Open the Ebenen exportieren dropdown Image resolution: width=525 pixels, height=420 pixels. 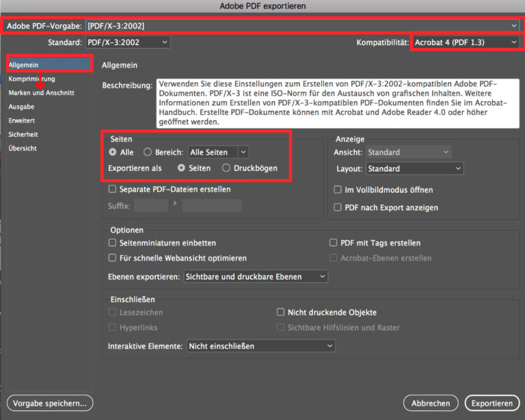pyautogui.click(x=256, y=276)
